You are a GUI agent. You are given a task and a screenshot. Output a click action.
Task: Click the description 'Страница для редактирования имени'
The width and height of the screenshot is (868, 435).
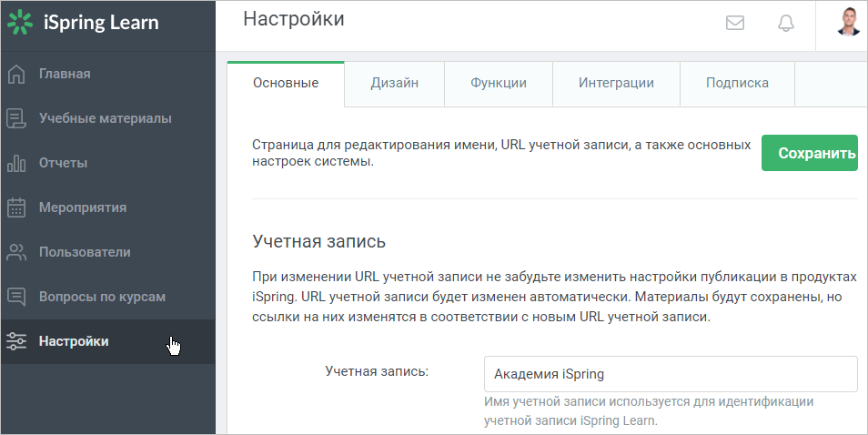click(x=501, y=153)
